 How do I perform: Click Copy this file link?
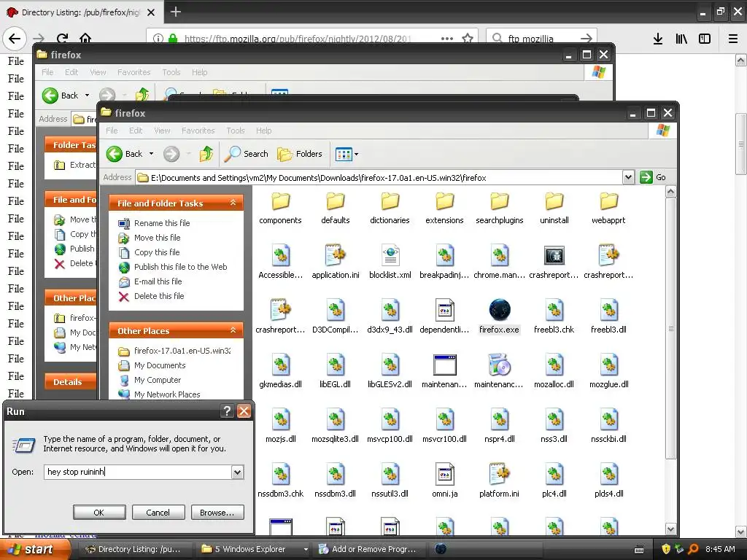coord(157,252)
